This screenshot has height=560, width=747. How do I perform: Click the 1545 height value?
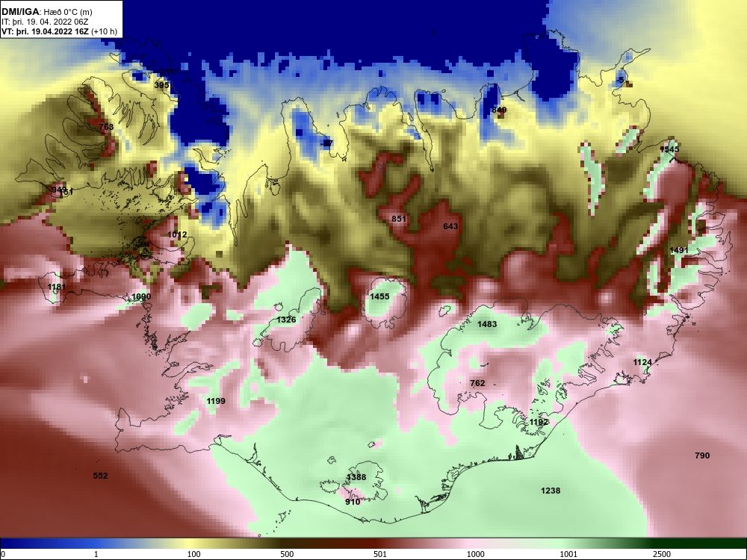tap(669, 149)
